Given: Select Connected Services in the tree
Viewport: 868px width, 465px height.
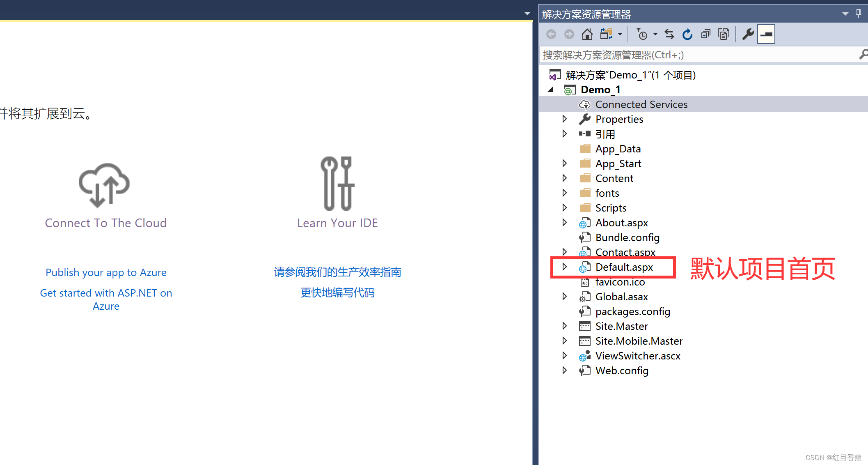Looking at the screenshot, I should [641, 104].
